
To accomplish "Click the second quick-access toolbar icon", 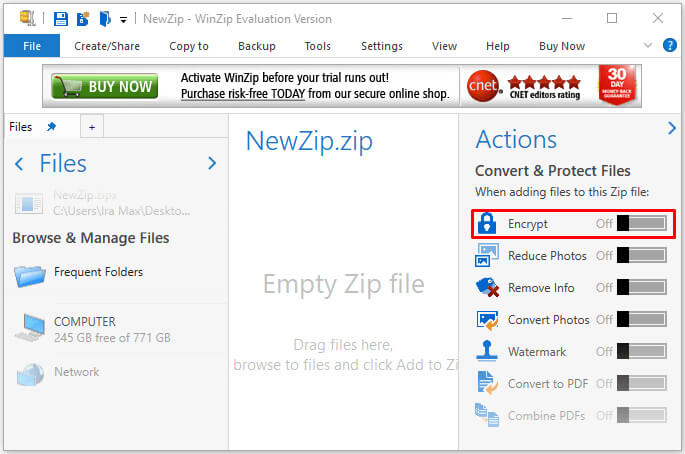I will point(83,19).
